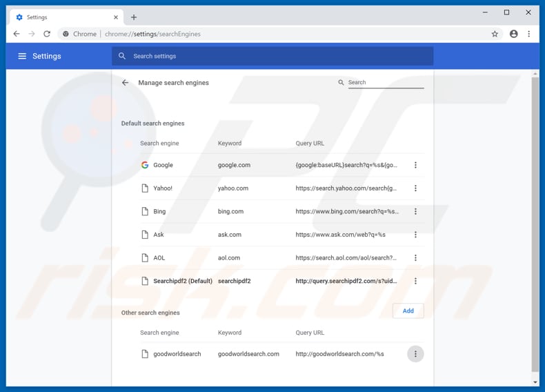Click the page icon beside Ask
The image size is (545, 392).
coord(145,235)
